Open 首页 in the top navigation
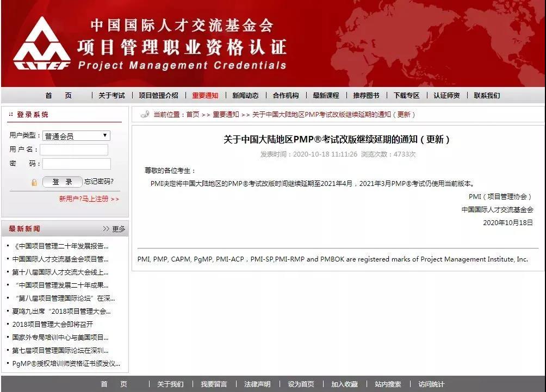The width and height of the screenshot is (546, 392). coord(59,95)
